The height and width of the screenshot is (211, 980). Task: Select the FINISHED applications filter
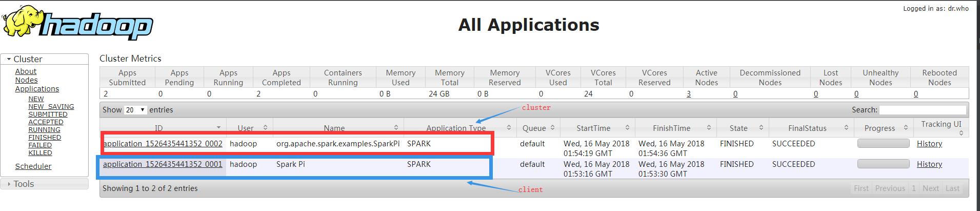pos(45,138)
